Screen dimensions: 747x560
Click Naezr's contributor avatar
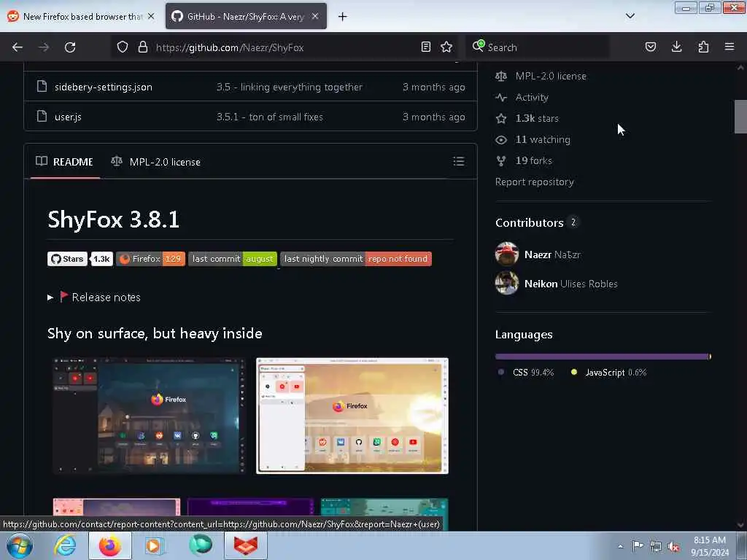coord(506,254)
